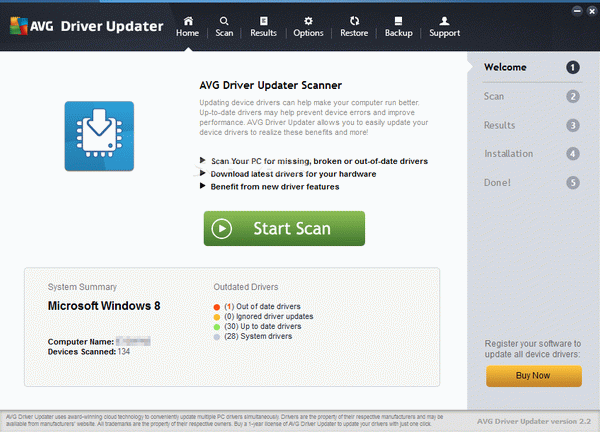The image size is (600, 432).
Task: Click the 'Microsoft Windows 8' system text
Action: tap(104, 306)
